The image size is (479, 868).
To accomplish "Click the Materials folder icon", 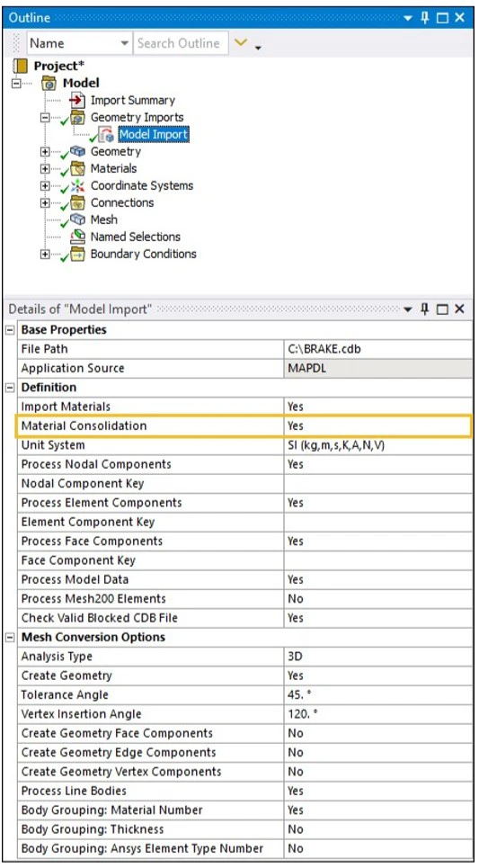I will tap(77, 168).
